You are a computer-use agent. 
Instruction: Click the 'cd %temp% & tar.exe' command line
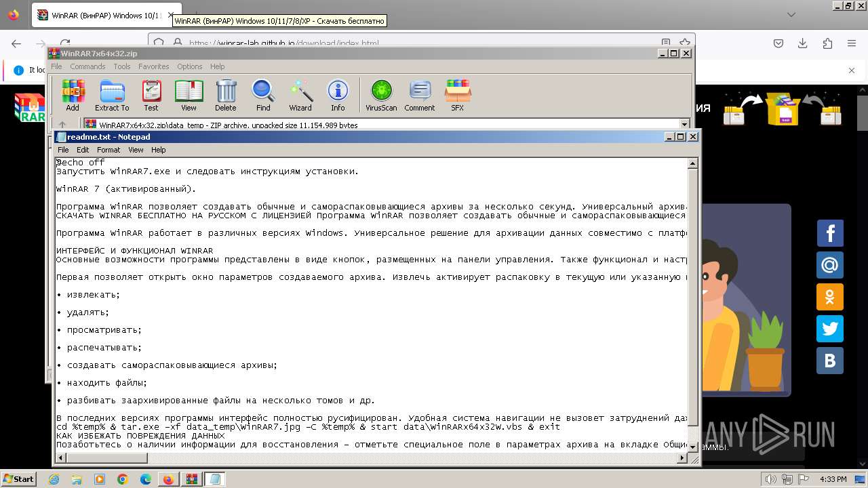[x=308, y=427]
